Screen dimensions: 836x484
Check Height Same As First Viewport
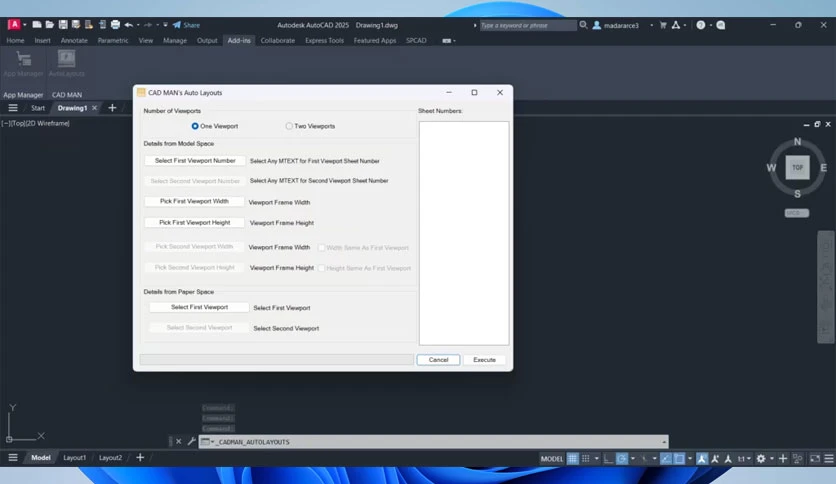[321, 268]
